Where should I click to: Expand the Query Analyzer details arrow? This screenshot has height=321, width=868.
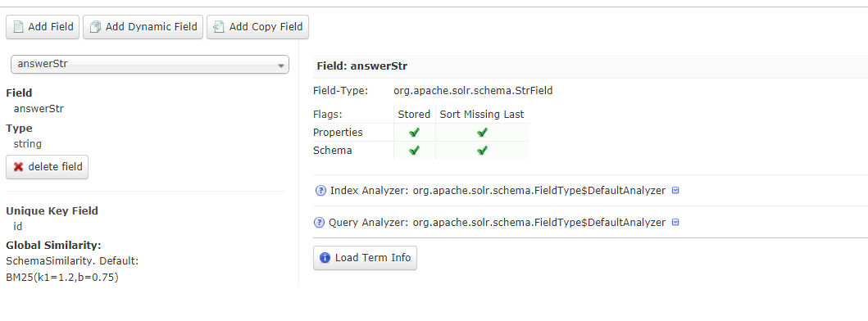coord(675,223)
